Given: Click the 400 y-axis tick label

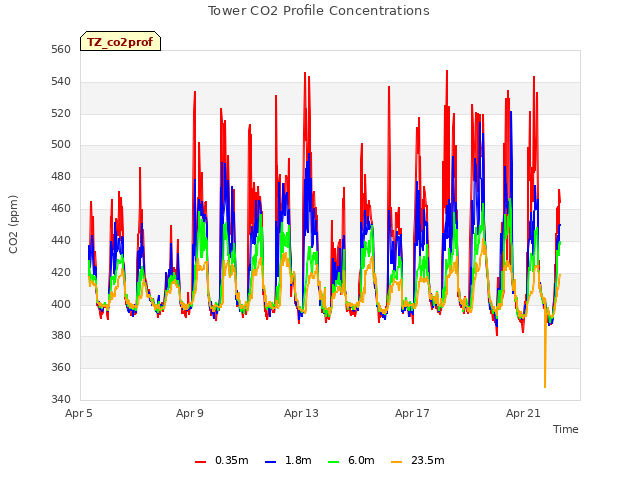Looking at the screenshot, I should tap(61, 304).
